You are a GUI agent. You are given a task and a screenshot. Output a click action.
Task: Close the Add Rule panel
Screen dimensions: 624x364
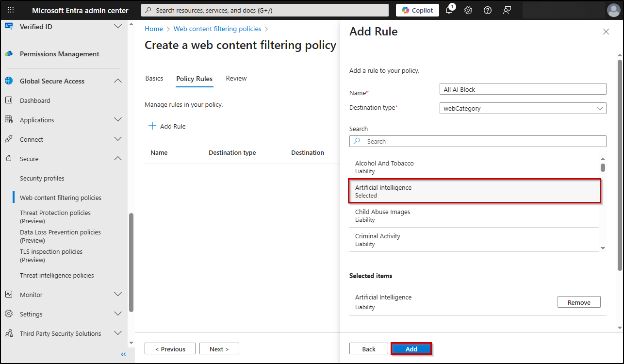click(x=606, y=32)
